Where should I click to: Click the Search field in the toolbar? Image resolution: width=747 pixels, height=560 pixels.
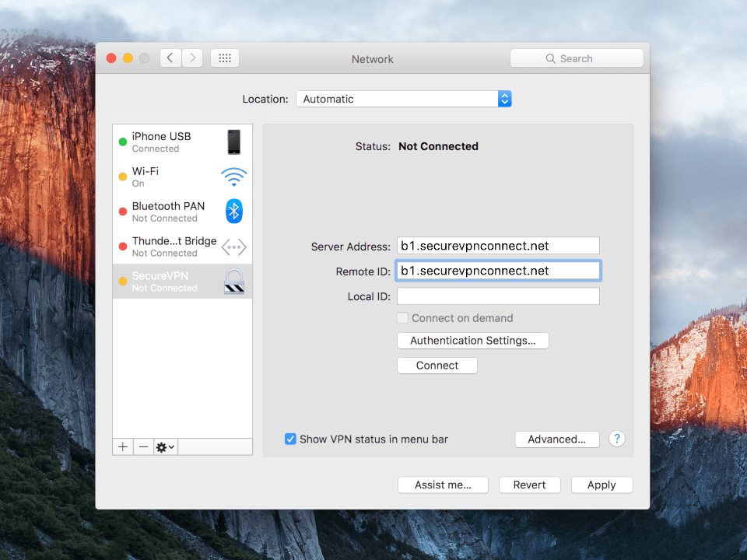point(576,58)
